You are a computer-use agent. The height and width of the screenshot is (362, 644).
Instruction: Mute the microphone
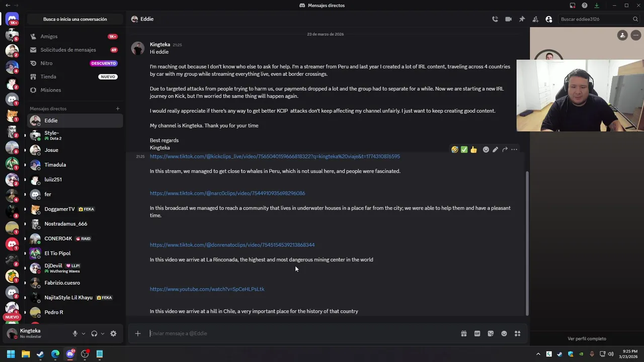coord(75,333)
